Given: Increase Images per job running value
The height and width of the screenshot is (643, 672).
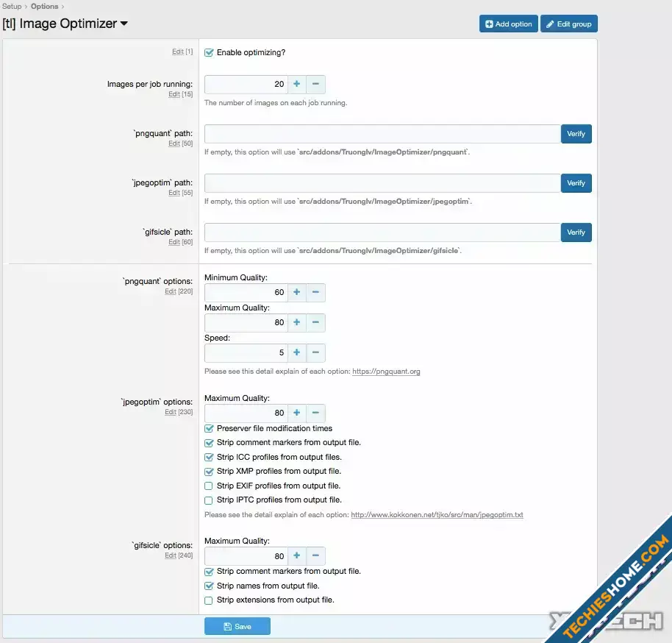Looking at the screenshot, I should pos(297,85).
